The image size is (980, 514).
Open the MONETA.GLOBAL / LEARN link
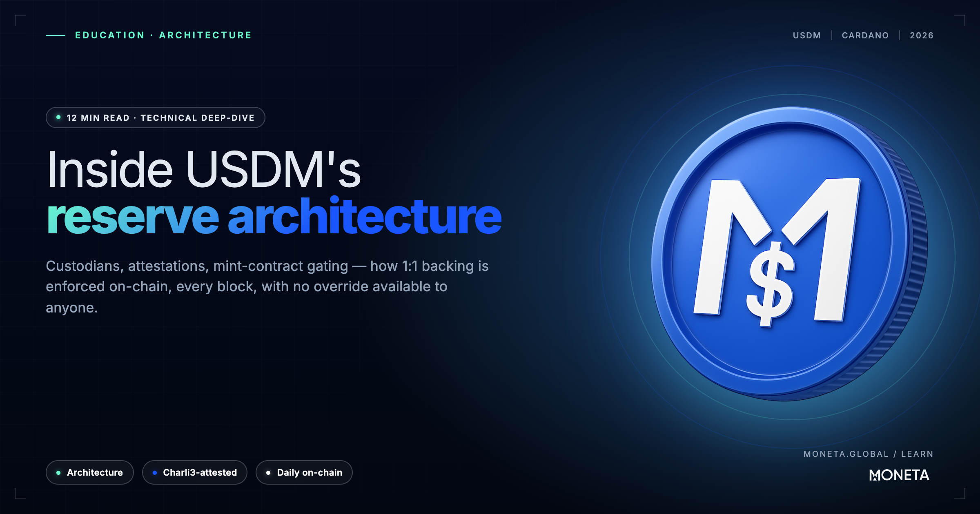click(x=868, y=454)
